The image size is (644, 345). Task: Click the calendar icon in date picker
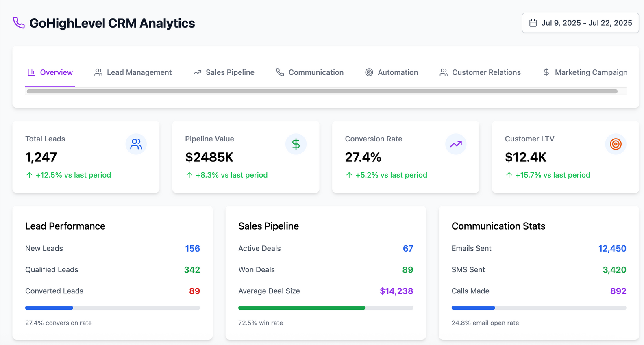pos(533,23)
